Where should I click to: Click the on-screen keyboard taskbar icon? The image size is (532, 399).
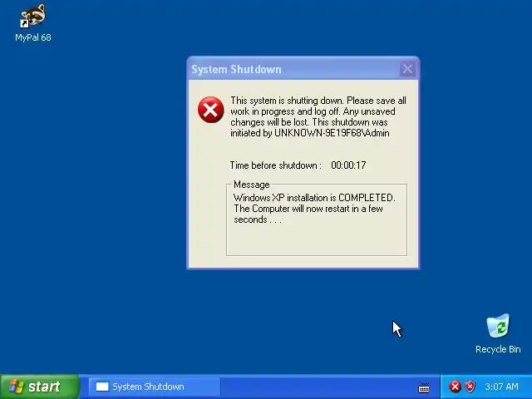click(x=424, y=387)
